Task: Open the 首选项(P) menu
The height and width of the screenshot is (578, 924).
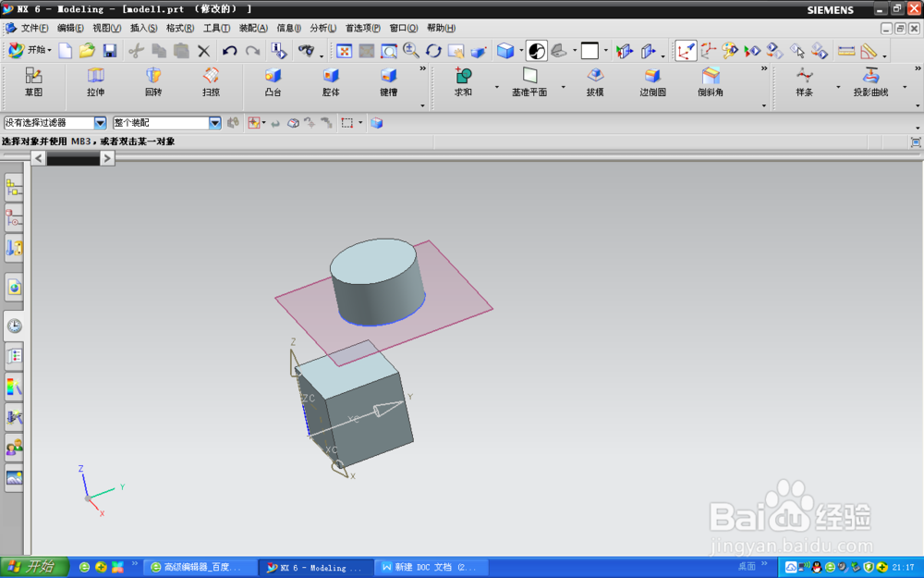Action: click(x=362, y=28)
